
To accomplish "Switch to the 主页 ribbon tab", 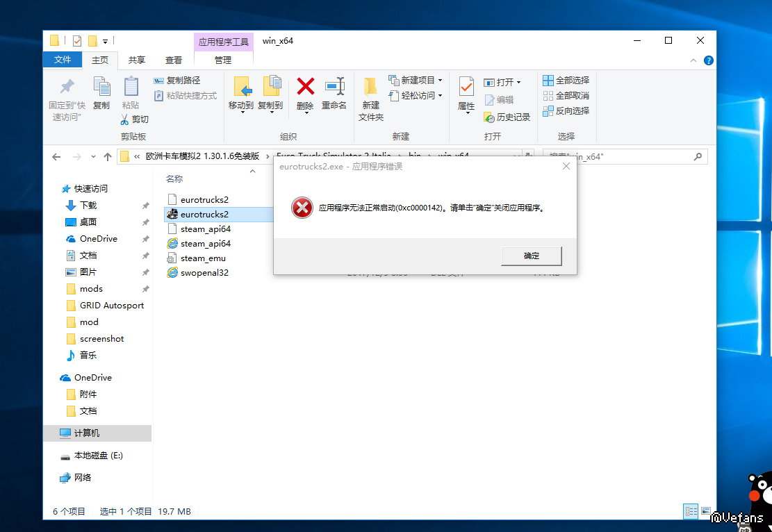I will 100,60.
